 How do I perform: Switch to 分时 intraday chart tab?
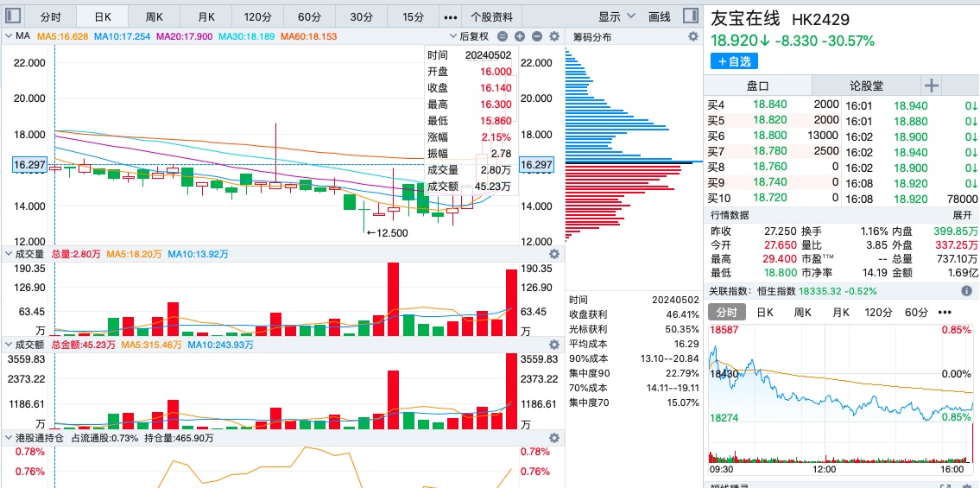point(51,17)
